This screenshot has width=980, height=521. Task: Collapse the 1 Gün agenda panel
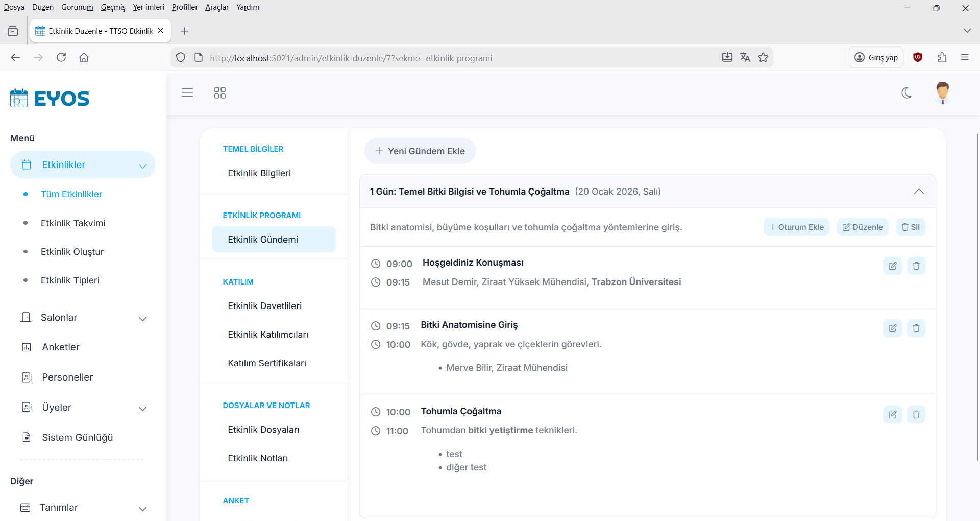pos(919,192)
